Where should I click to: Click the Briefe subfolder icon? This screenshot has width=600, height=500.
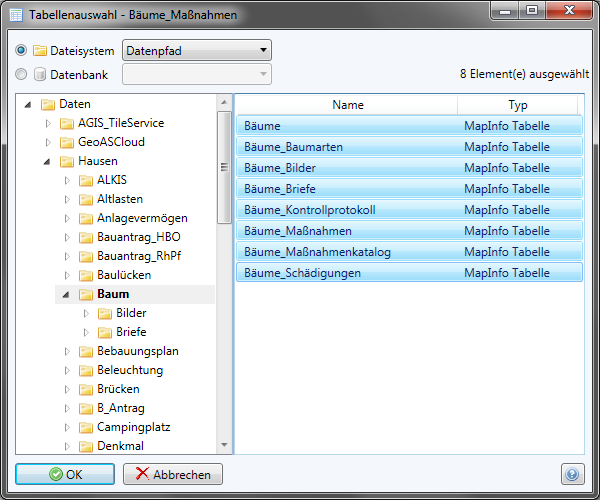tap(104, 332)
